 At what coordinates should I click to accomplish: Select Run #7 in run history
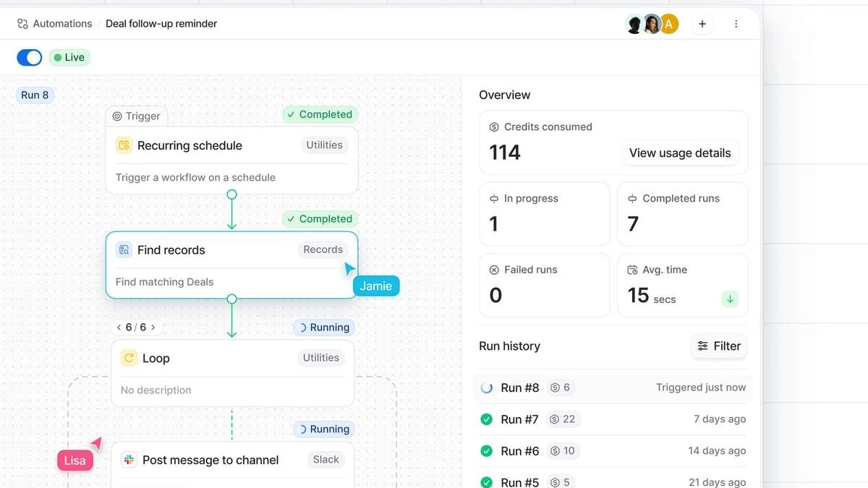[x=613, y=419]
